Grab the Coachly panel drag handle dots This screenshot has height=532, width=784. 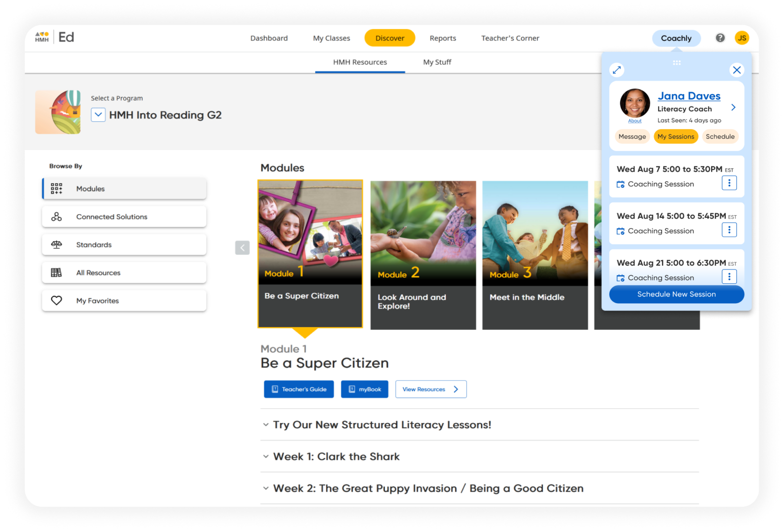tap(677, 63)
